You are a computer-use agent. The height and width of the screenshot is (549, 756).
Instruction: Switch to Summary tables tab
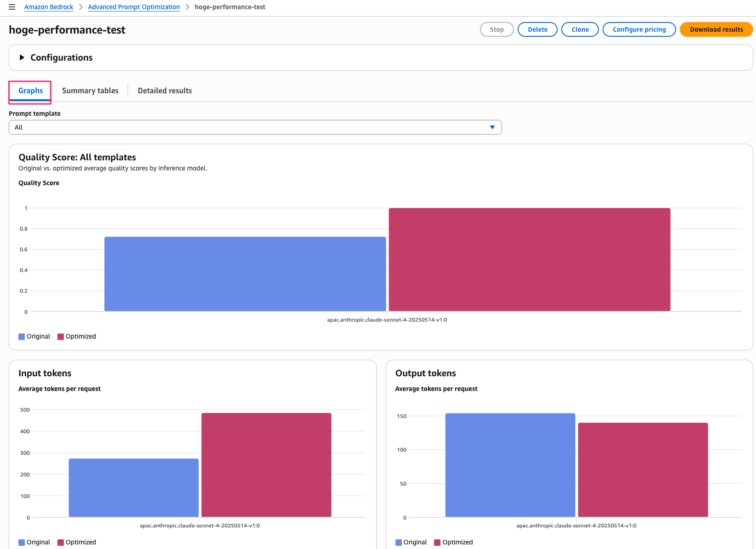(90, 91)
